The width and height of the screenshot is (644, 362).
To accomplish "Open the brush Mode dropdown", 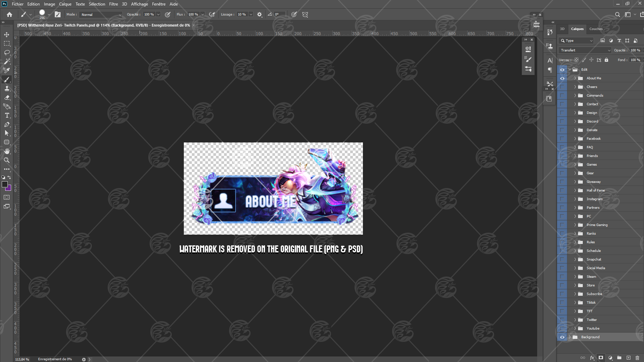I will pos(101,14).
